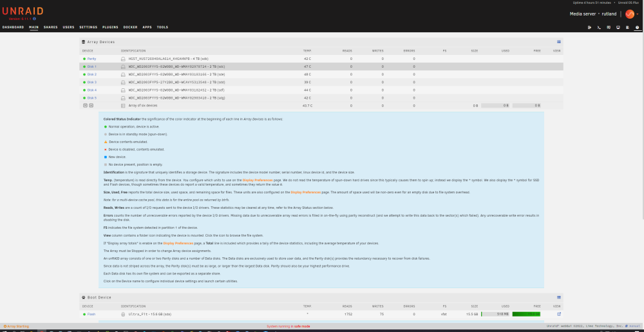Click the Disk 1 row drive icon
Screen dimensions: 644x332
click(123, 66)
